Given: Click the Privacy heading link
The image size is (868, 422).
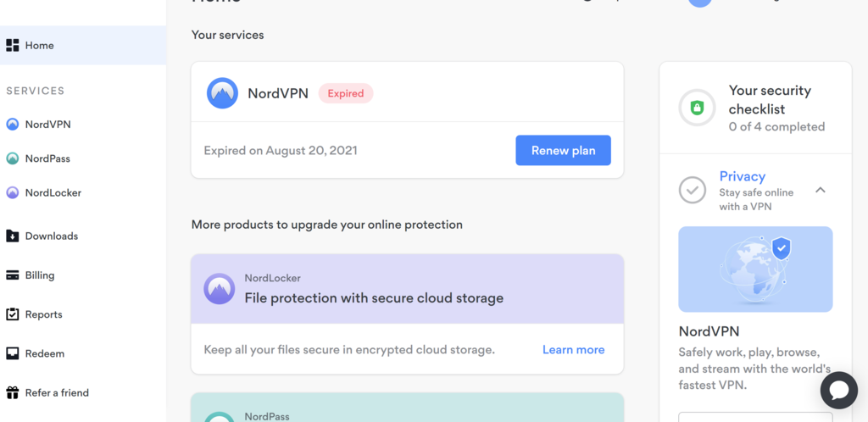Looking at the screenshot, I should pyautogui.click(x=742, y=176).
